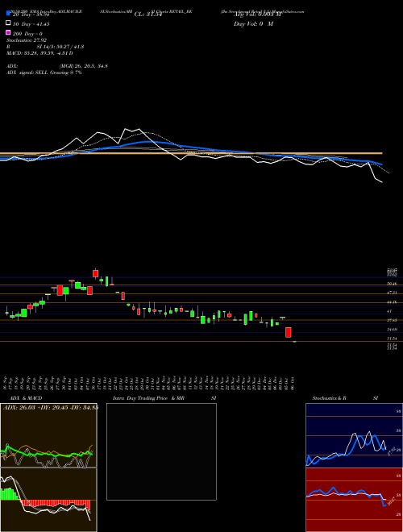Viewport: 403px width, 532px height.
Task: Click the magenta 200 Day EMA legend swatch
Action: [8, 32]
